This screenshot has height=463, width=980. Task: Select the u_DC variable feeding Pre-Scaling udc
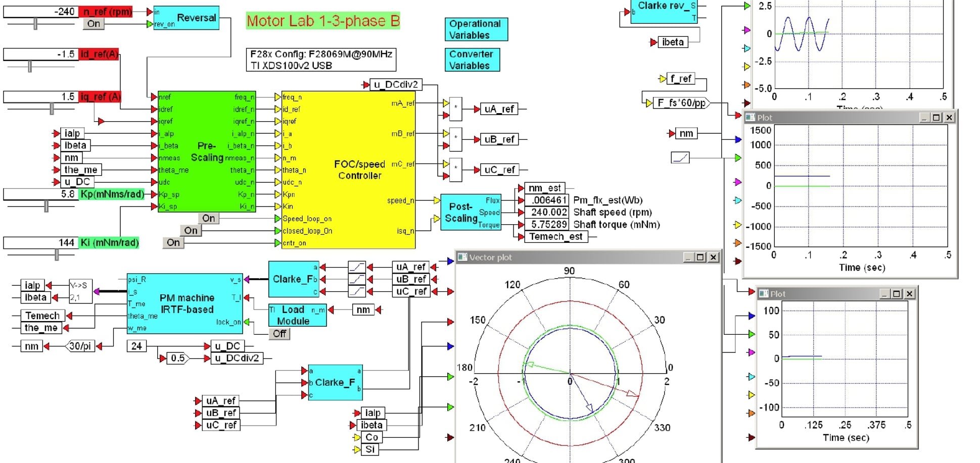coord(77,182)
